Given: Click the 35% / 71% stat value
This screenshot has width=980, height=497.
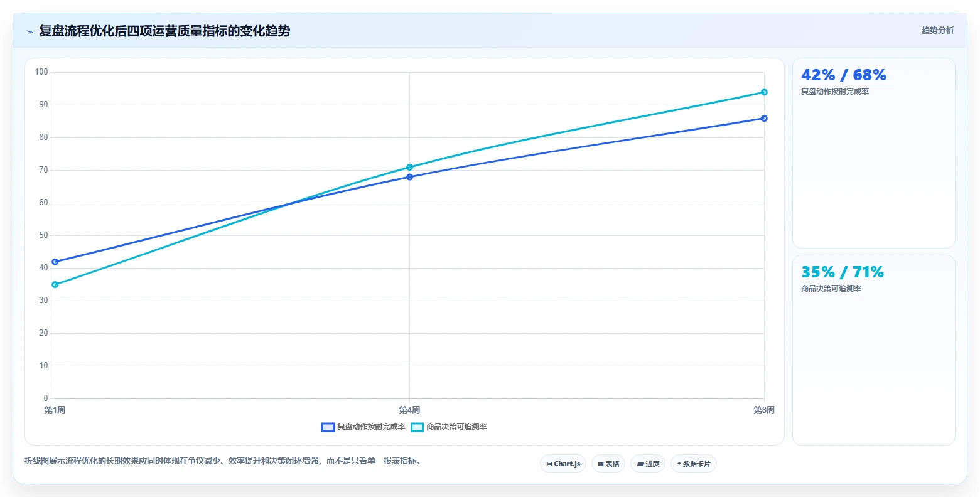Looking at the screenshot, I should click(x=843, y=272).
